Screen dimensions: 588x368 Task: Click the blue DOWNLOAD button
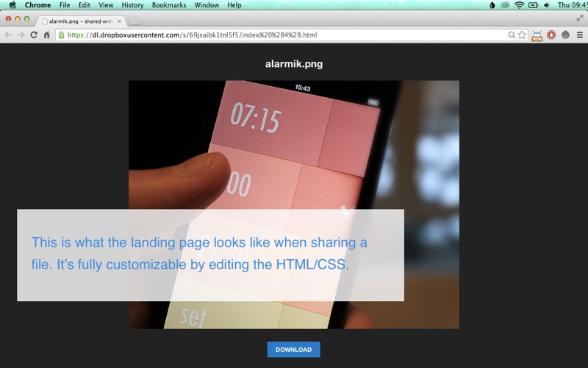293,350
